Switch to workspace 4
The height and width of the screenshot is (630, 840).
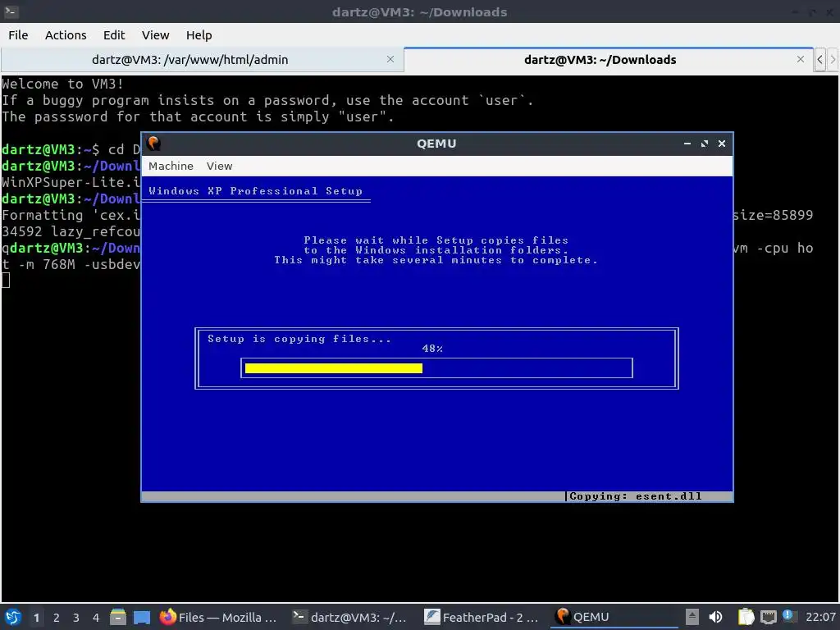[96, 618]
